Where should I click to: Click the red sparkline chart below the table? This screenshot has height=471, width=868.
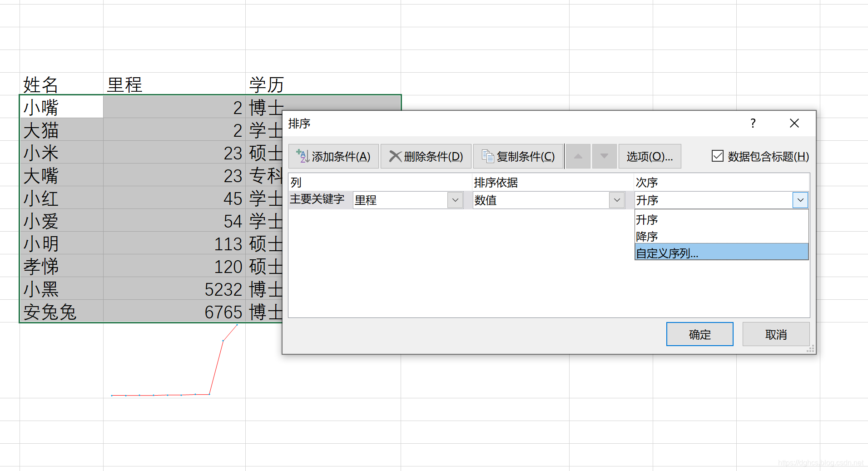pyautogui.click(x=174, y=360)
